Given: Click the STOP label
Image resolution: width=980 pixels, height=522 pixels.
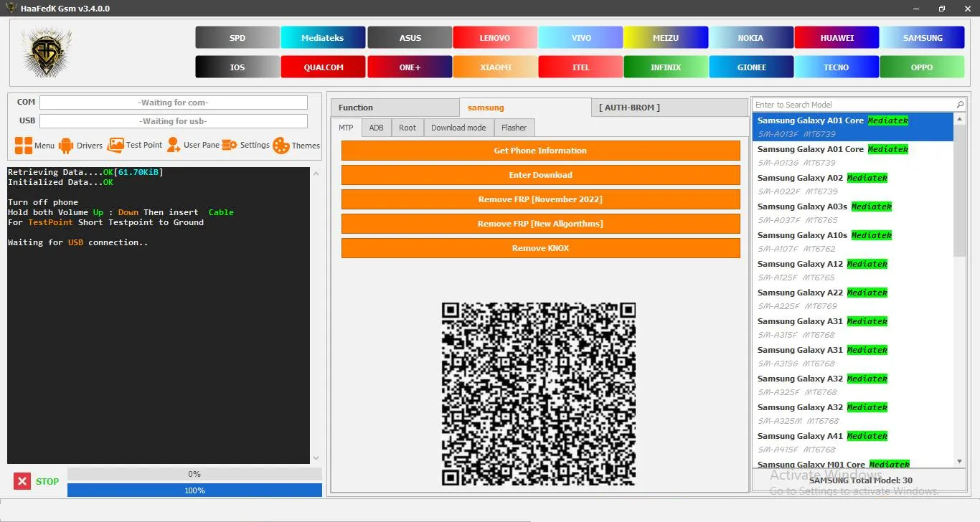Looking at the screenshot, I should 47,481.
